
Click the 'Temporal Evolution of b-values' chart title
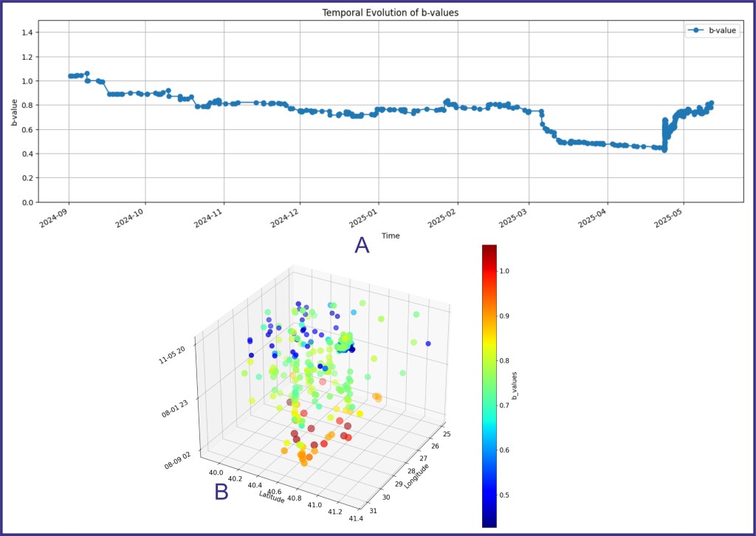tap(391, 13)
